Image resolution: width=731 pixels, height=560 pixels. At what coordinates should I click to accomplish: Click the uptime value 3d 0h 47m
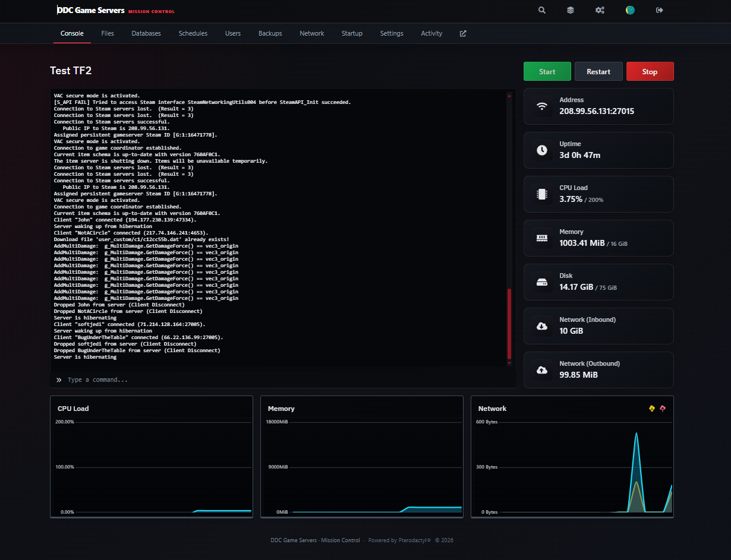tap(580, 155)
